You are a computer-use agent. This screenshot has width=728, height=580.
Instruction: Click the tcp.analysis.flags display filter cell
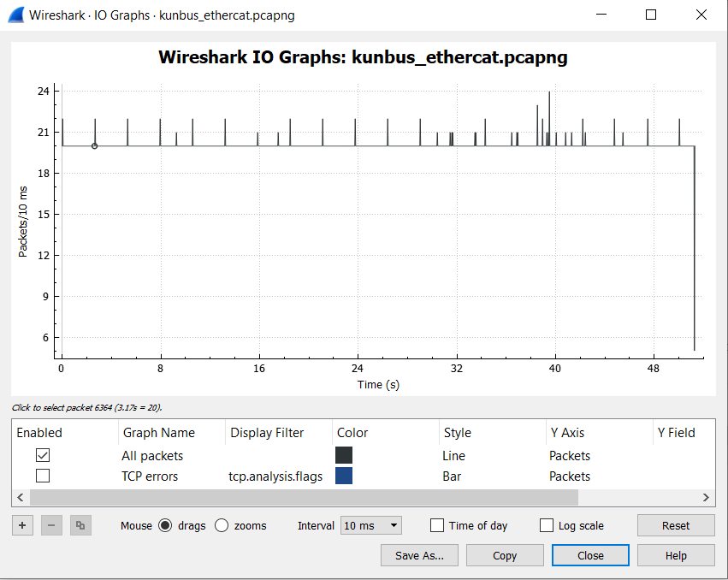tap(275, 476)
